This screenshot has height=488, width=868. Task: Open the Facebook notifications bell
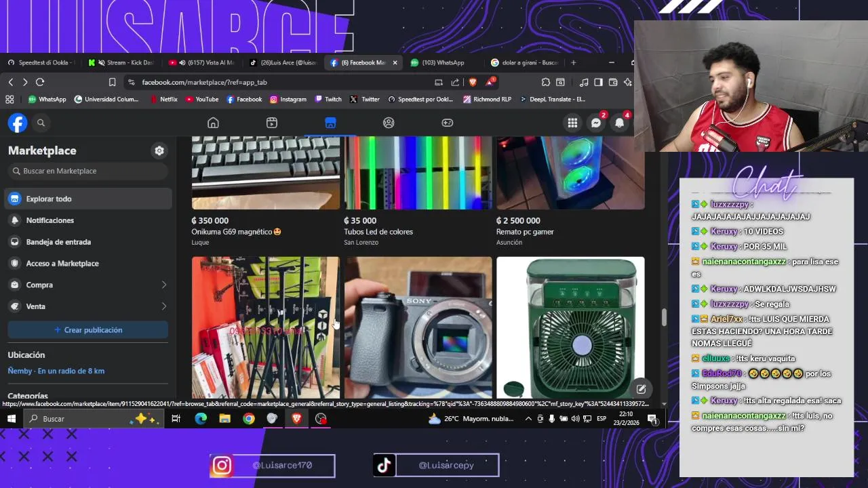point(619,123)
